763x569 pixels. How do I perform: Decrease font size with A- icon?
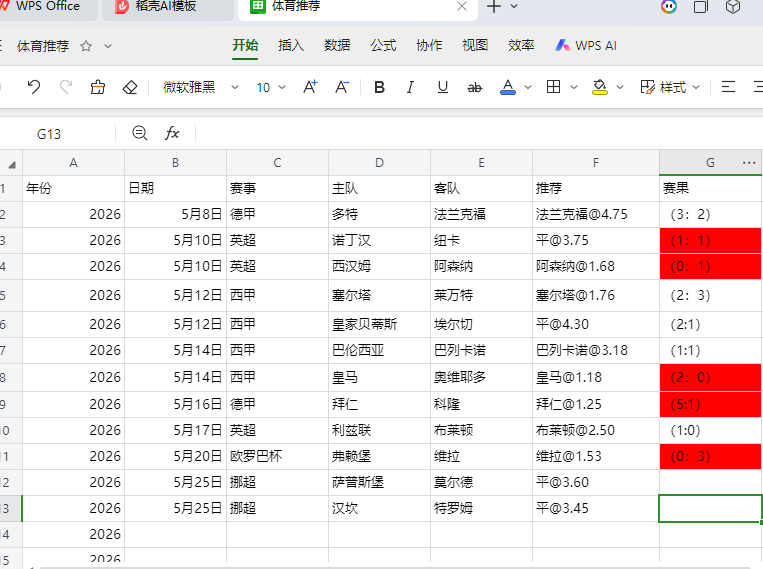coord(342,87)
